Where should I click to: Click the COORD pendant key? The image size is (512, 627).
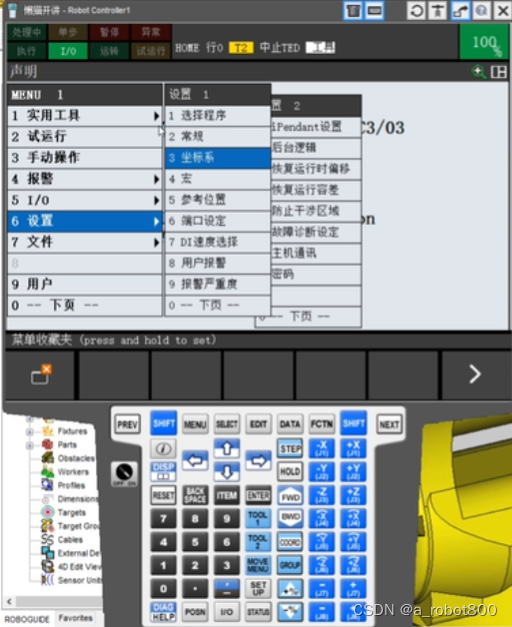pyautogui.click(x=290, y=542)
